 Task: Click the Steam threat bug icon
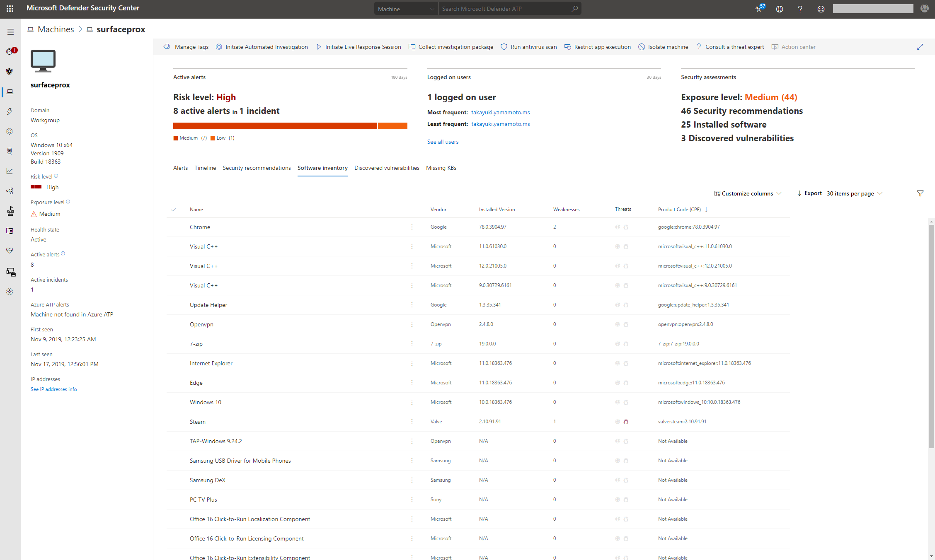coord(626,422)
